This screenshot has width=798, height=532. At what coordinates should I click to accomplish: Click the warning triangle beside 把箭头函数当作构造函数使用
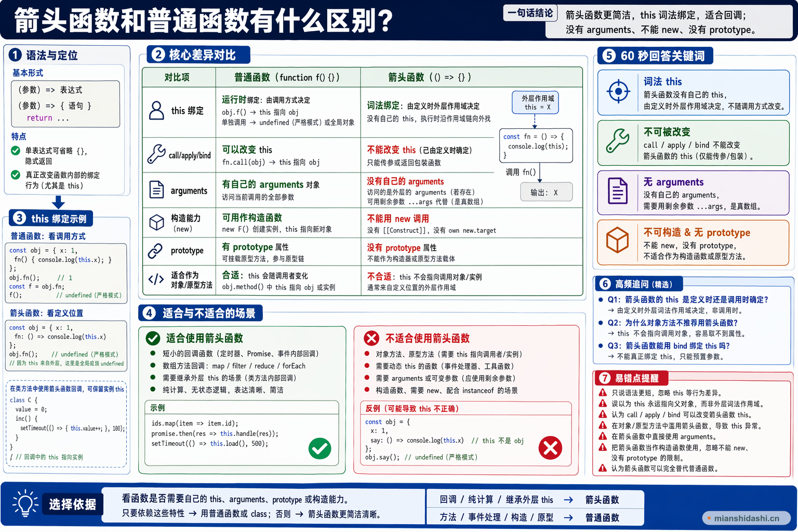(603, 447)
